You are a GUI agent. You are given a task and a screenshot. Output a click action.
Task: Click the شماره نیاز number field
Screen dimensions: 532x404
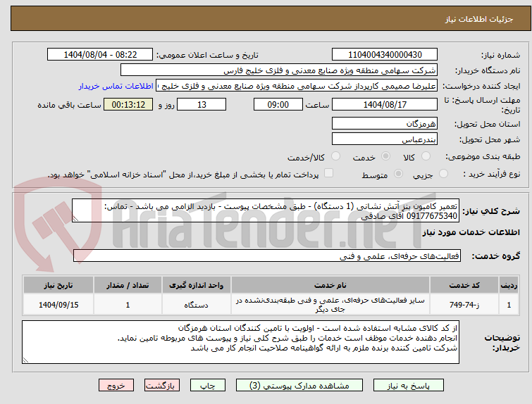click(x=385, y=55)
